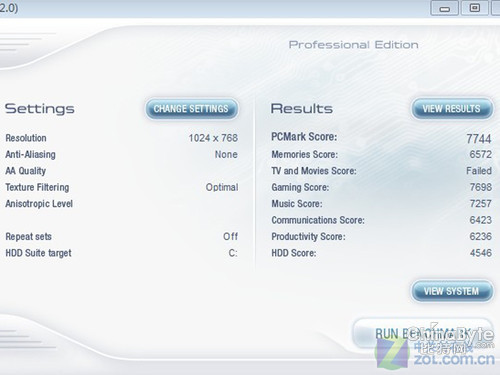Screen dimensions: 500x375
Task: Select the Resolution setting label
Action: tap(26, 138)
